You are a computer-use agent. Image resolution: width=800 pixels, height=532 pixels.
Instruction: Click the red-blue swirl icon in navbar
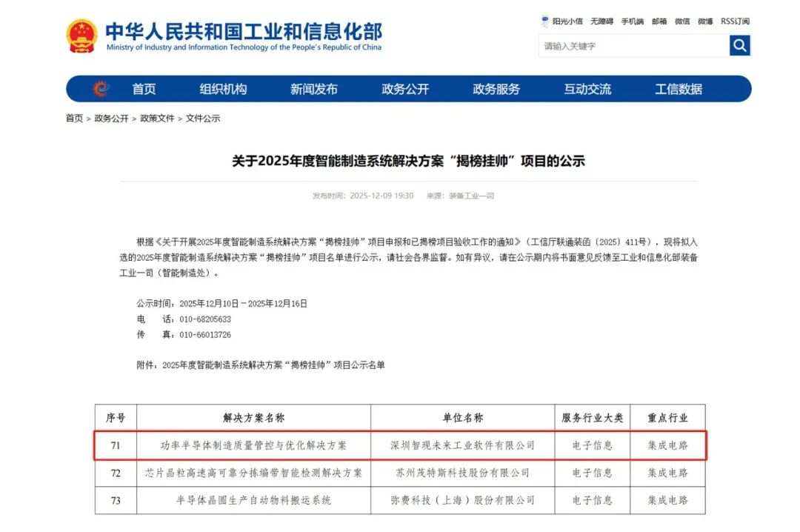101,89
